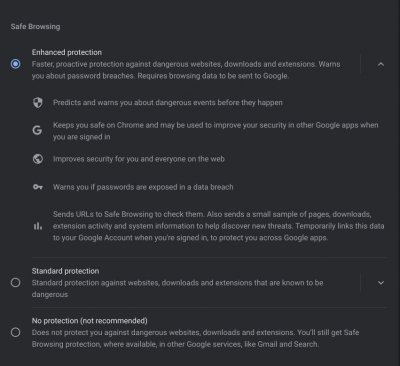Select the No protection radio button

click(x=15, y=332)
